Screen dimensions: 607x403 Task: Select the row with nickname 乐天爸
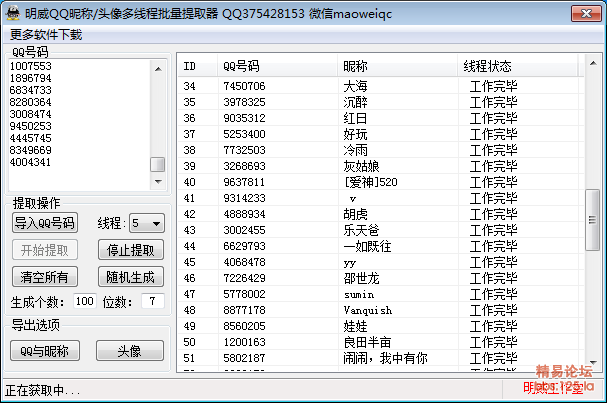pos(381,230)
